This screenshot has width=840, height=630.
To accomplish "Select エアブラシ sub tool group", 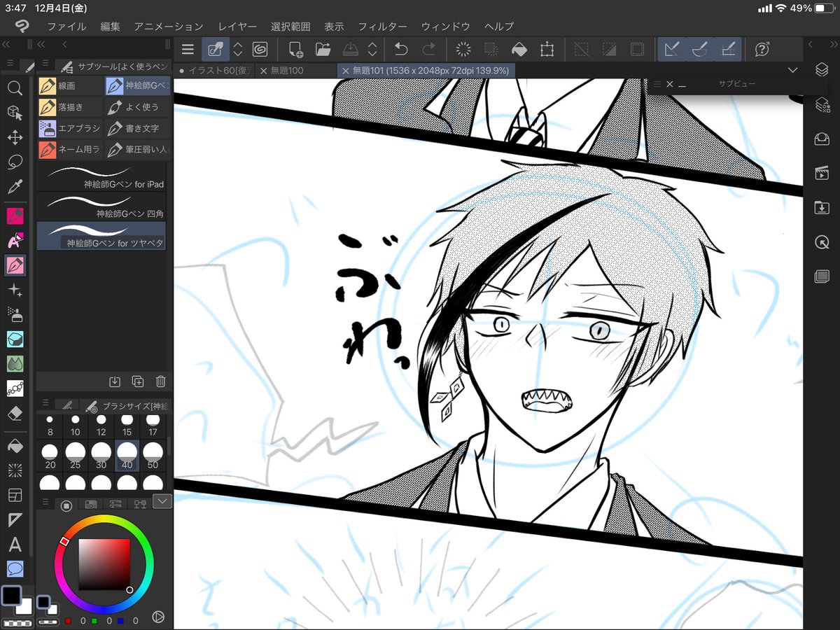I will point(69,128).
